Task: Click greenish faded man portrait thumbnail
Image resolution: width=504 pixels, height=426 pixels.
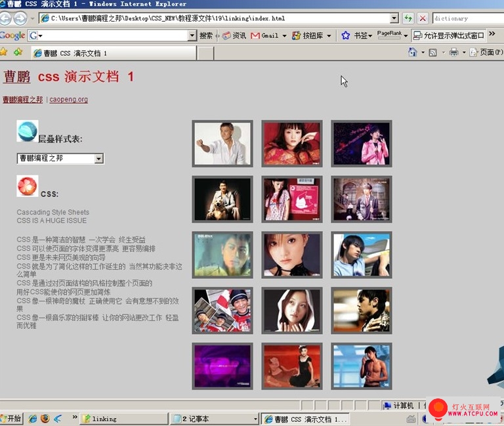Action: [x=222, y=255]
